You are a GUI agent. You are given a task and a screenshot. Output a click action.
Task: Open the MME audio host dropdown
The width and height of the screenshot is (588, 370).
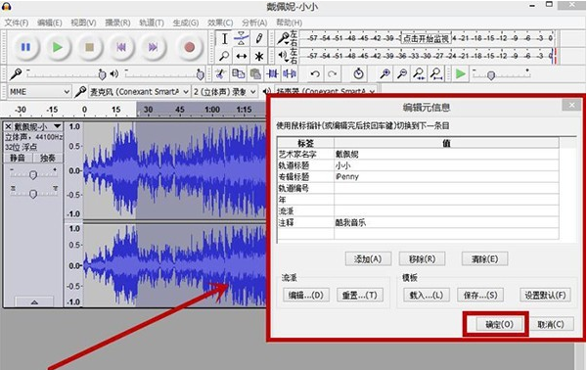pos(39,92)
